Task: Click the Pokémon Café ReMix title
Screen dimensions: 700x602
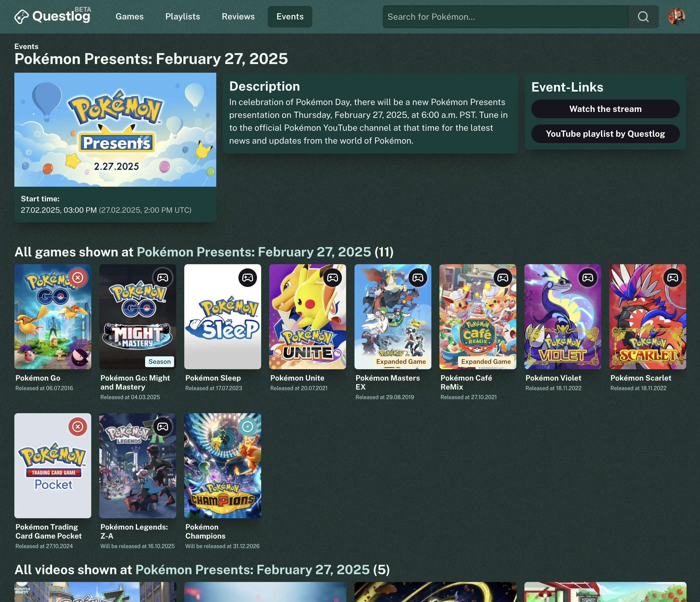Action: click(466, 382)
